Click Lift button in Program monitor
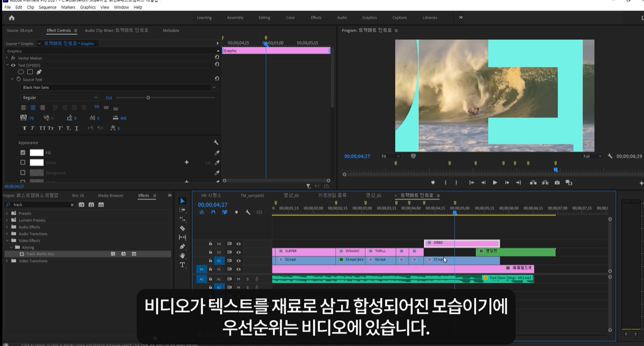 point(533,182)
